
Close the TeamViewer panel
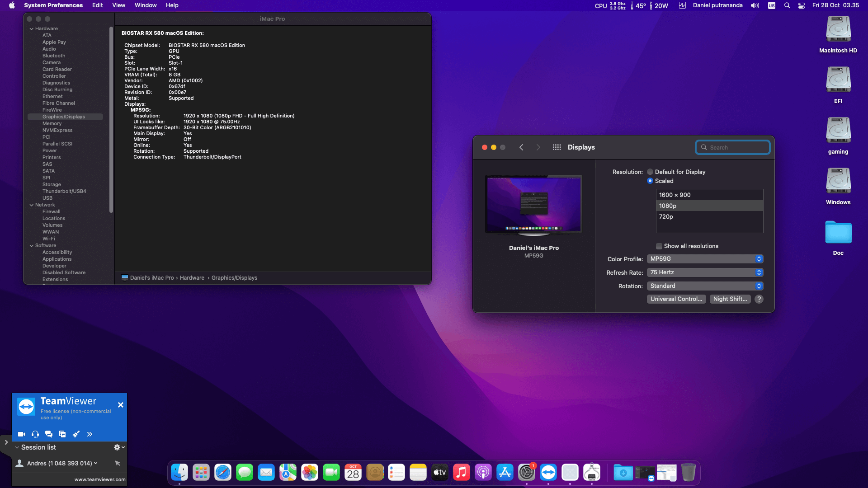click(121, 405)
